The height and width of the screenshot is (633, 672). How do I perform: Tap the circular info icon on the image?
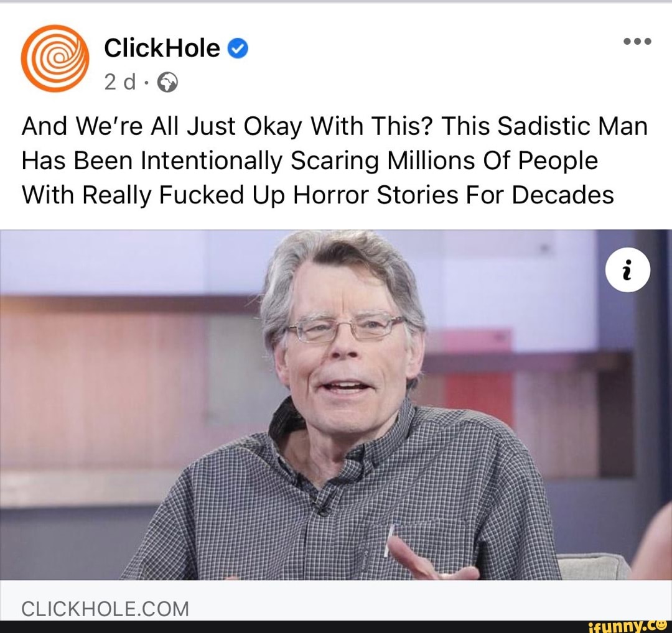click(627, 270)
